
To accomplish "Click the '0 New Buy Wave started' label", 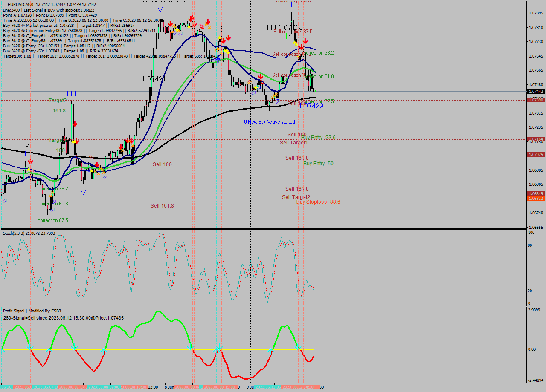I will 270,122.
